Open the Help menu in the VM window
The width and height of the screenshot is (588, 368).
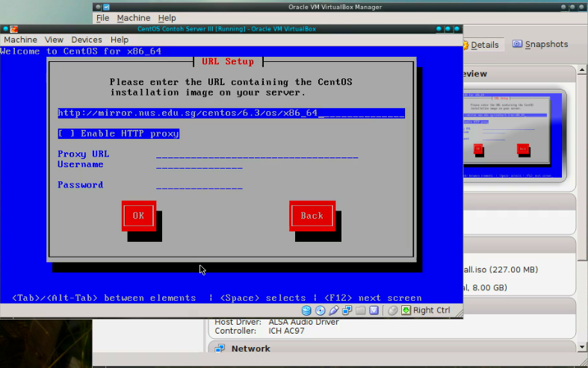pyautogui.click(x=120, y=40)
